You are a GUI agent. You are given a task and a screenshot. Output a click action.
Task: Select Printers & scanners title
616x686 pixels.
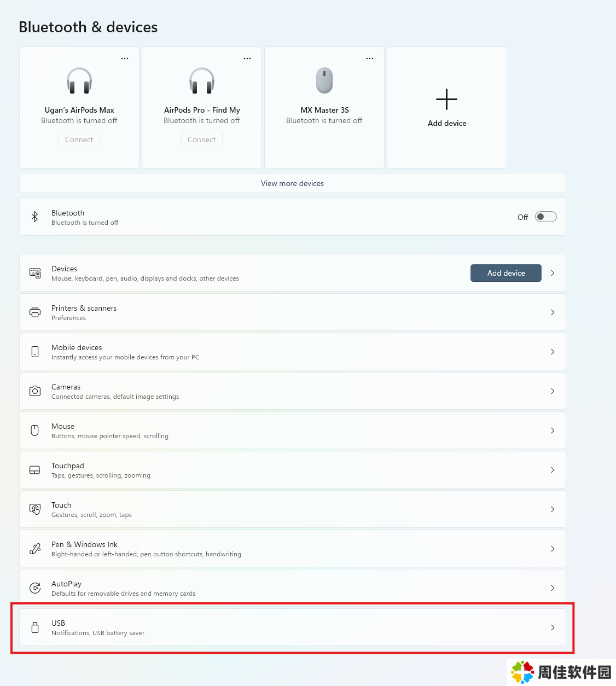84,308
